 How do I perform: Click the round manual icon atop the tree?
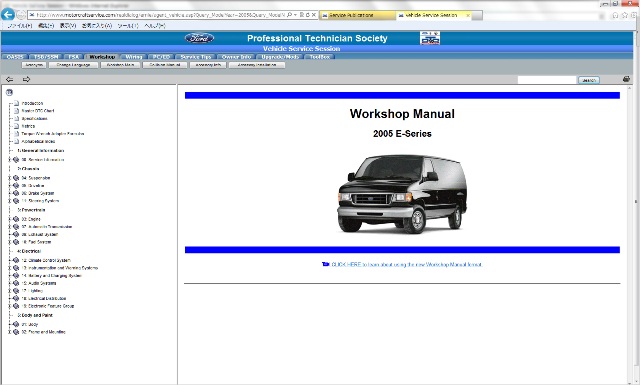pyautogui.click(x=9, y=93)
